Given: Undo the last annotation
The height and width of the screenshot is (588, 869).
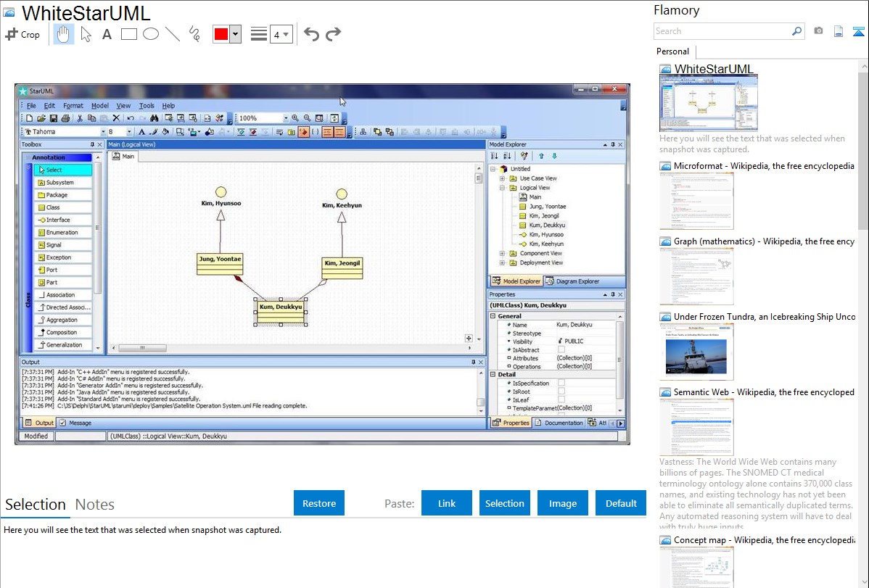Looking at the screenshot, I should pyautogui.click(x=311, y=34).
